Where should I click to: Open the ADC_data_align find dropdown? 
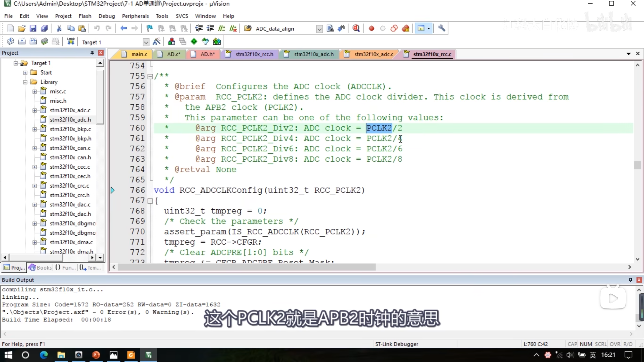(319, 29)
